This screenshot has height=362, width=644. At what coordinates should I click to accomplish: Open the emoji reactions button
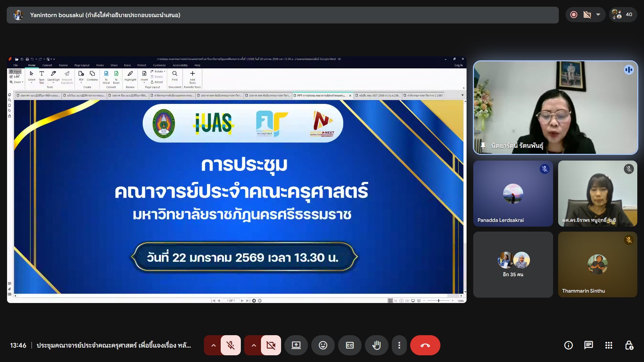(x=323, y=345)
